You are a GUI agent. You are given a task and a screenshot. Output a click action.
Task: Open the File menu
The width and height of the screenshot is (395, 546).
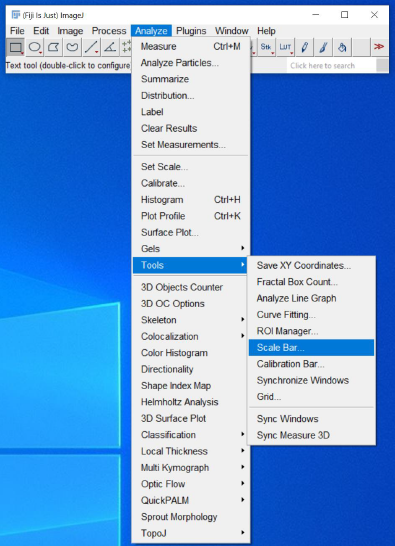coord(17,31)
